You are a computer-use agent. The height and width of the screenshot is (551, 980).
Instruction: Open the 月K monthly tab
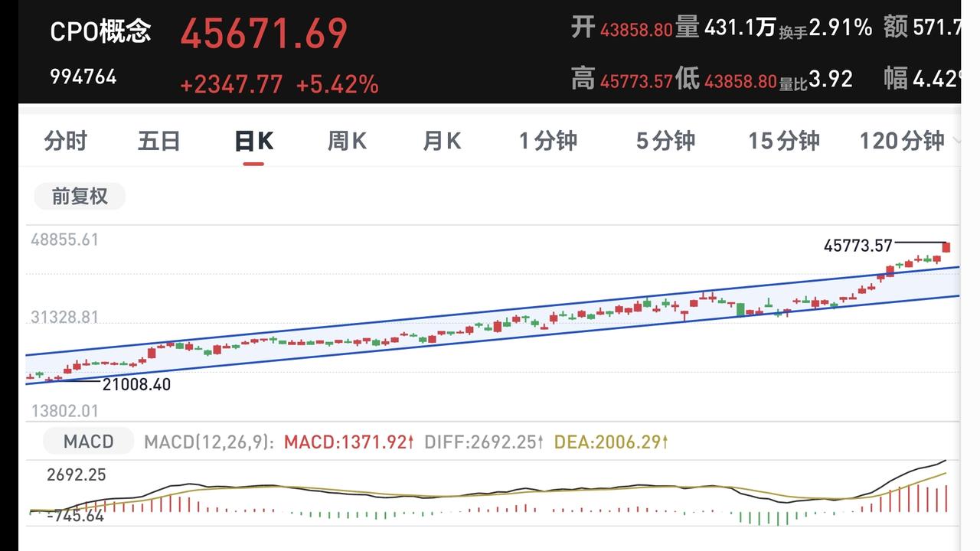tap(442, 141)
